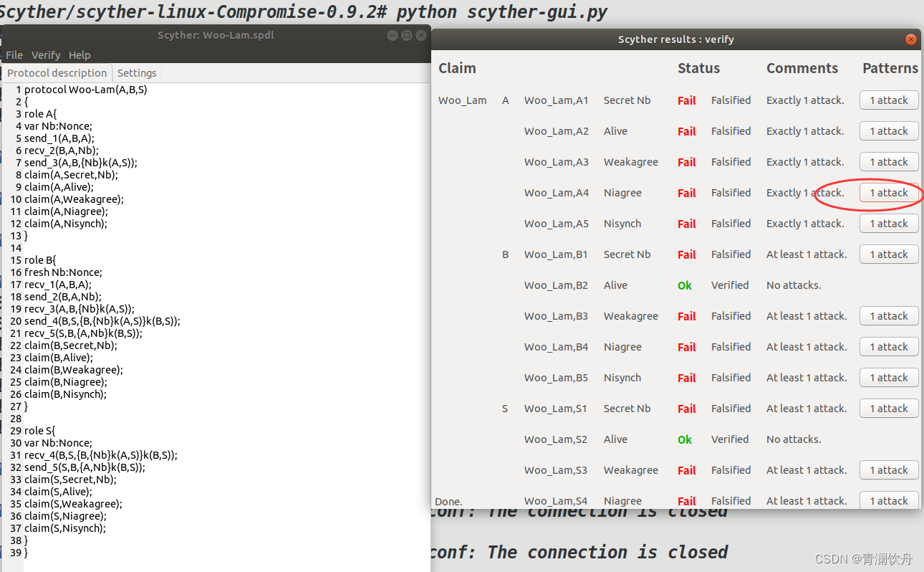
Task: Open the Help menu
Action: (80, 55)
